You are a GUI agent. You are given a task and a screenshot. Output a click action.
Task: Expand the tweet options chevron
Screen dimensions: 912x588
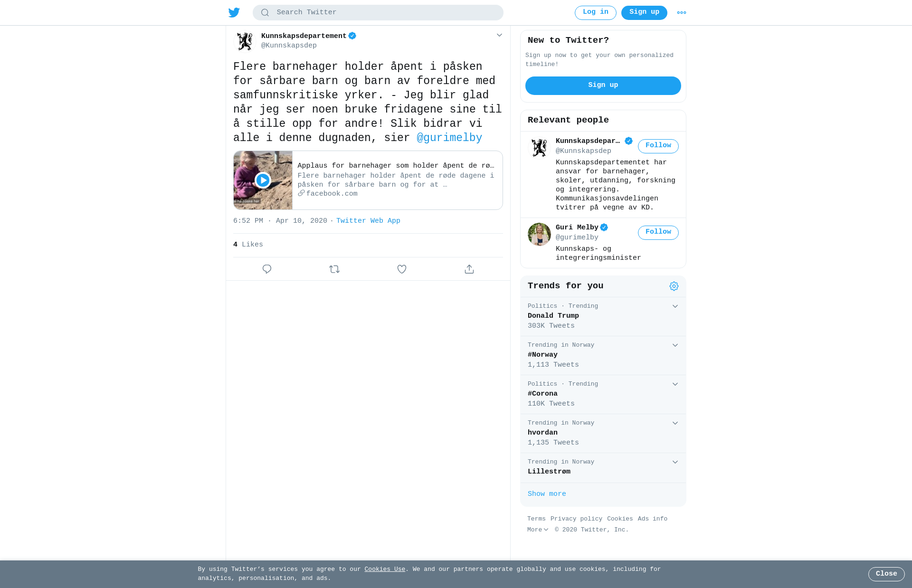tap(499, 35)
